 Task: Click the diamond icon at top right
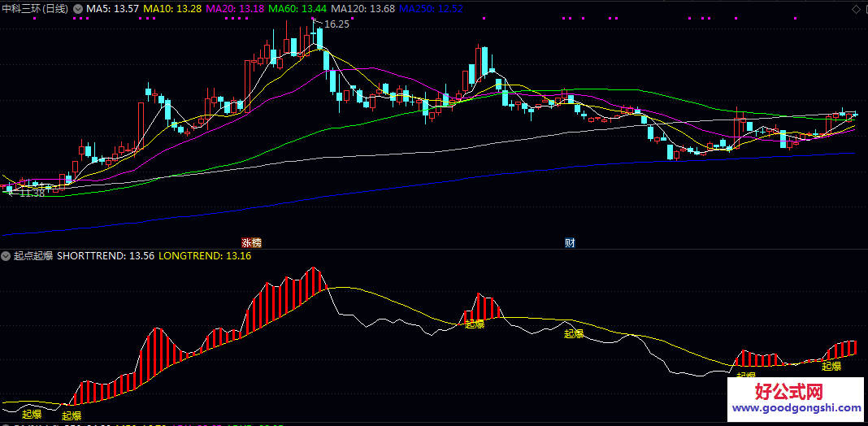856,9
